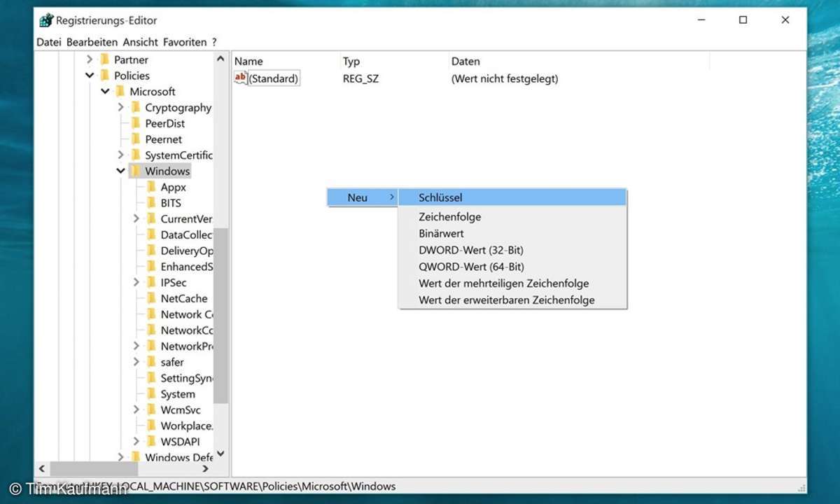Click the NetCache folder icon
This screenshot has width=840, height=504.
click(150, 298)
